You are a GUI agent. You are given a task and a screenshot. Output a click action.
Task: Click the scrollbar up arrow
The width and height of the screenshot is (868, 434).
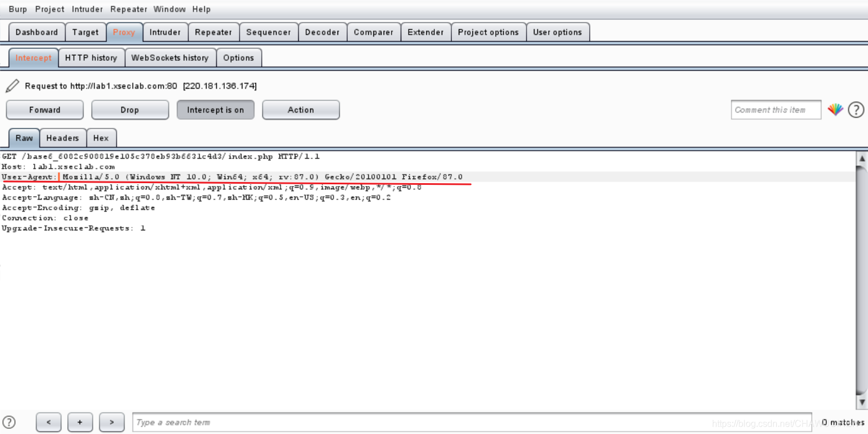point(862,159)
